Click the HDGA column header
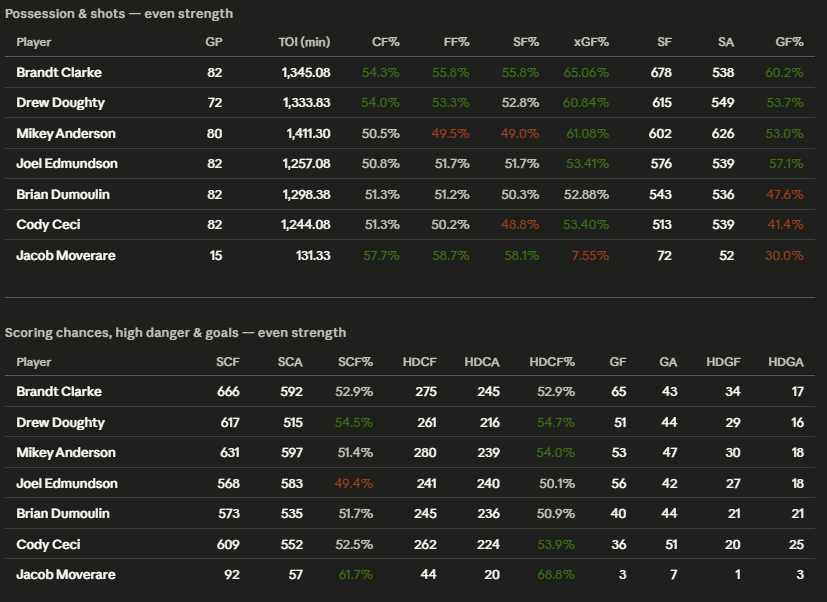Screen dimensions: 827x602 point(785,362)
